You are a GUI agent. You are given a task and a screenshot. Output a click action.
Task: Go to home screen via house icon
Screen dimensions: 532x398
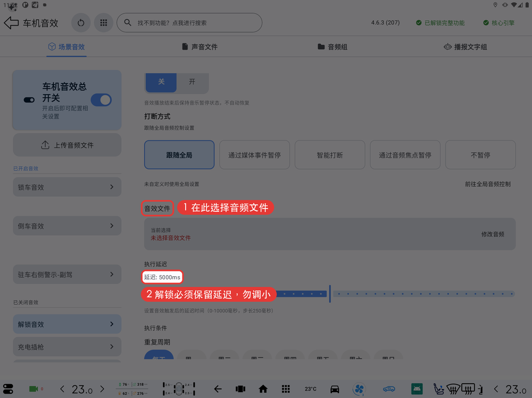[x=263, y=389]
